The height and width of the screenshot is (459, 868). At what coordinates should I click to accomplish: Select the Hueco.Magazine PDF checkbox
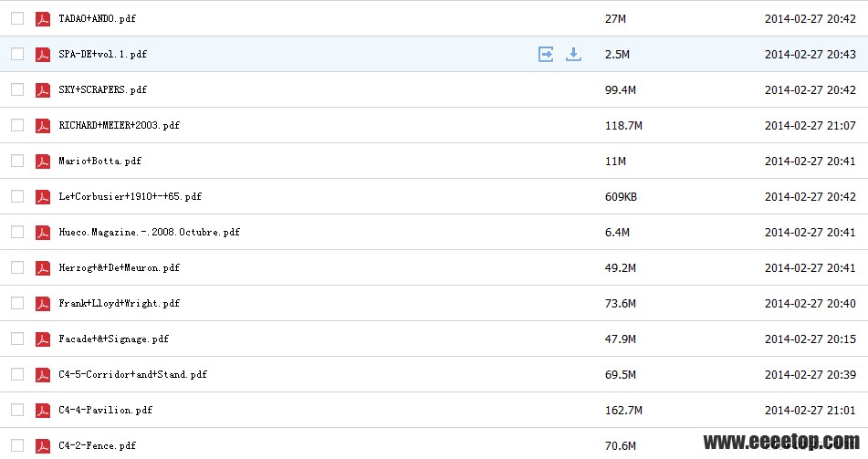click(x=17, y=232)
